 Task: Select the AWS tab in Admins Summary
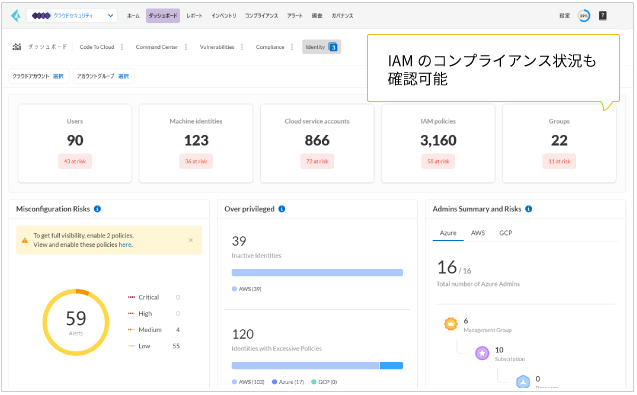click(478, 233)
